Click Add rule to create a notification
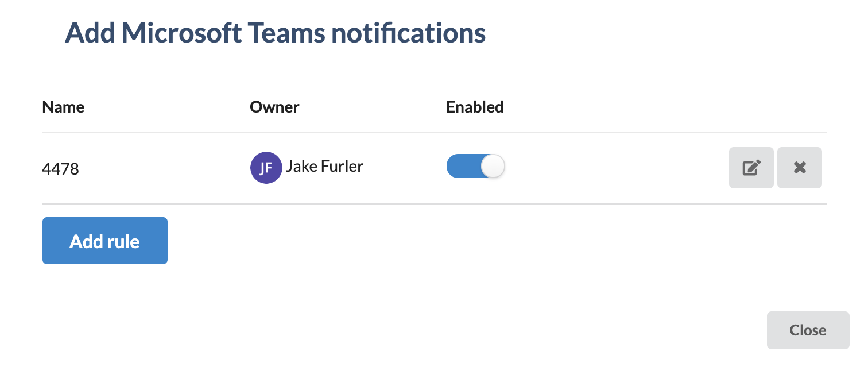 click(x=104, y=241)
